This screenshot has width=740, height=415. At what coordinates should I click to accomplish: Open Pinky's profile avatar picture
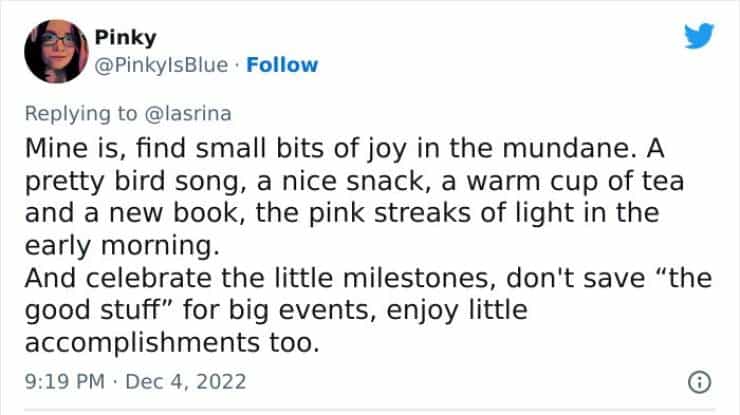[x=55, y=52]
